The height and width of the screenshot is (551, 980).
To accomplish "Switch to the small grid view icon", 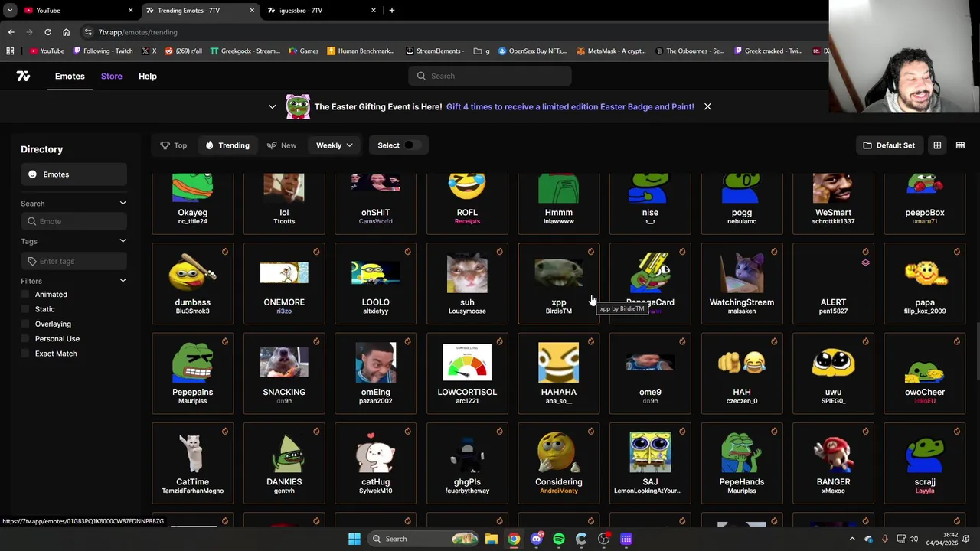I will 960,145.
